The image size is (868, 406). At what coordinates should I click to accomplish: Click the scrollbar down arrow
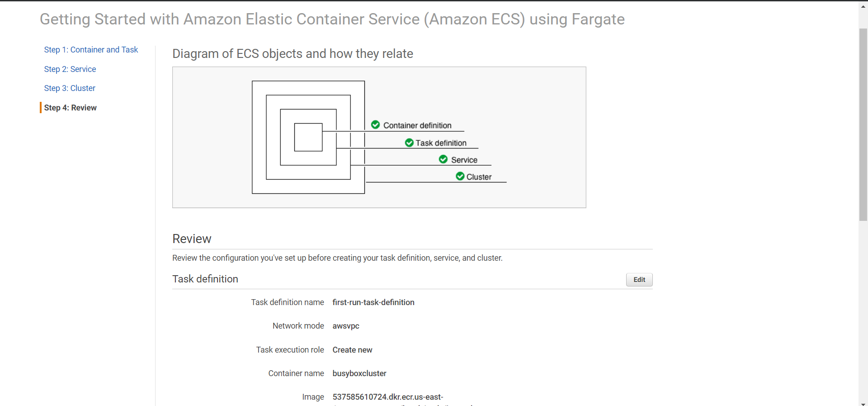863,403
